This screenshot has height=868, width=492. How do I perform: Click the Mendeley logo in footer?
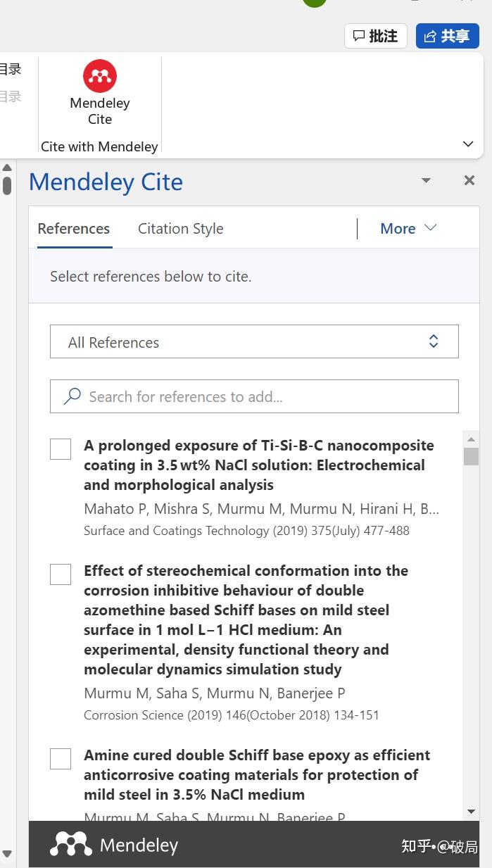point(71,844)
